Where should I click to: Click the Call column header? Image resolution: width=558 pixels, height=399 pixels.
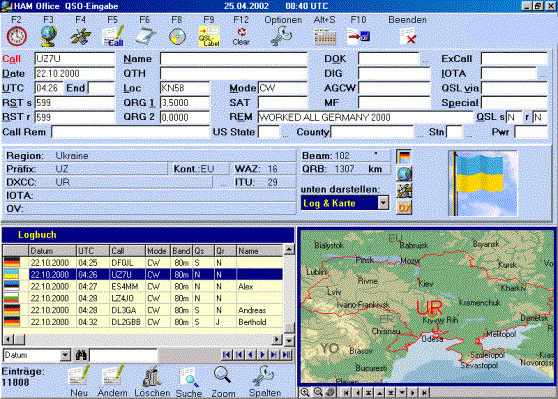coord(127,251)
